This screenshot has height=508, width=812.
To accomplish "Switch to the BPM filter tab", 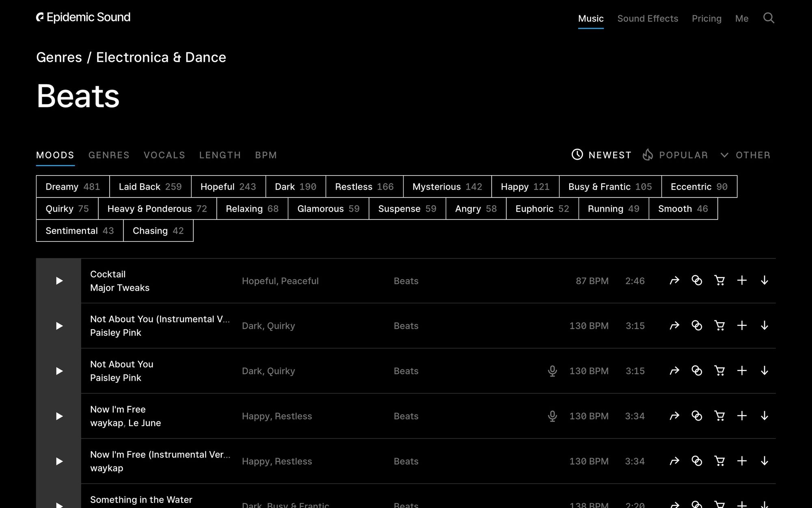I will tap(266, 155).
